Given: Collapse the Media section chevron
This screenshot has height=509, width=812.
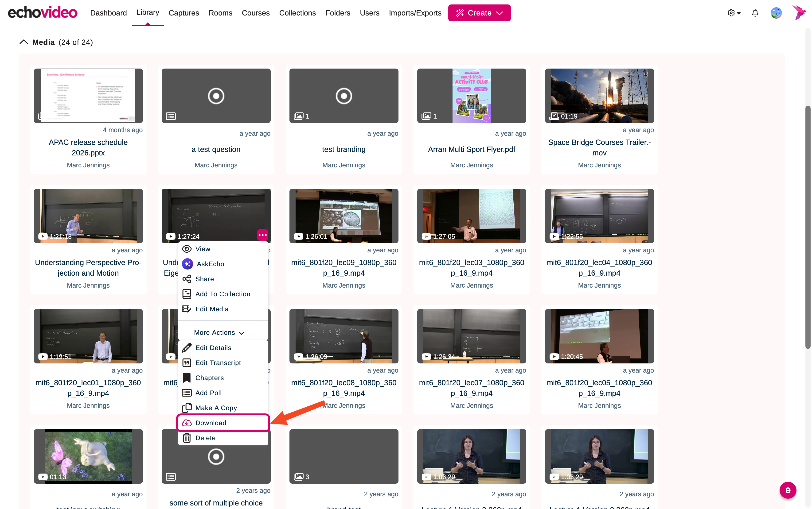Looking at the screenshot, I should pyautogui.click(x=23, y=42).
